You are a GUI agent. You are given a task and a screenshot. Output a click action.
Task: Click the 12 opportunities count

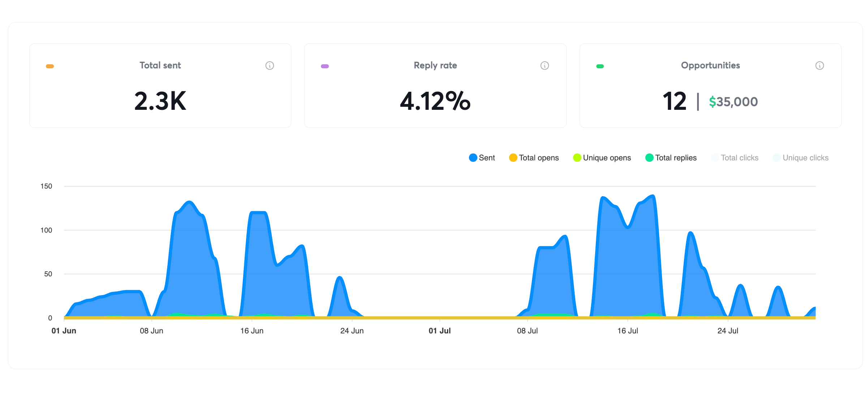(x=674, y=101)
